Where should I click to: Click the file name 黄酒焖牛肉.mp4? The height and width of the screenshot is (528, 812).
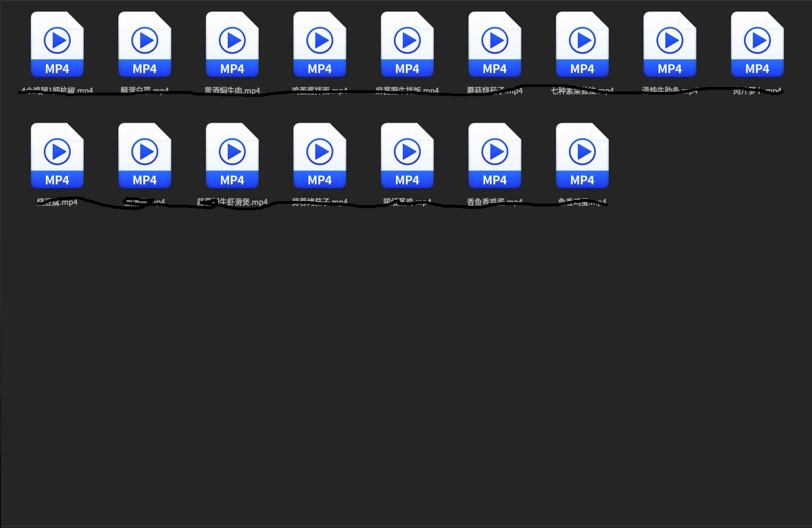(x=232, y=90)
